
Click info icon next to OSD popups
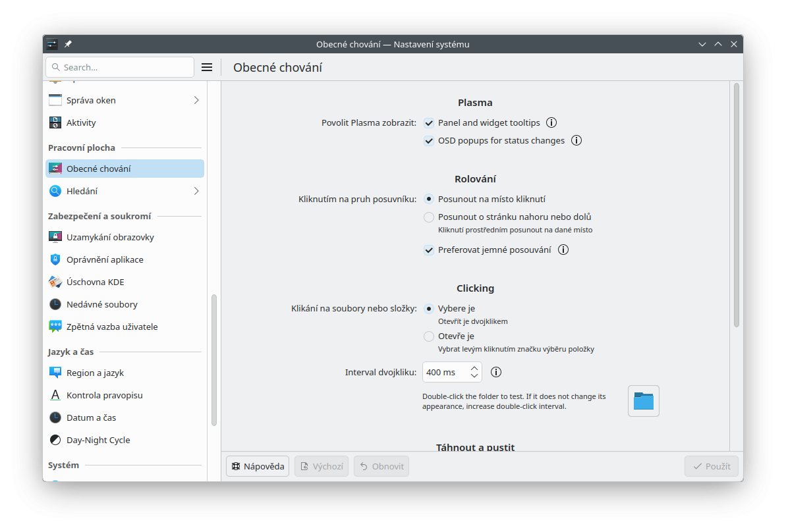click(x=576, y=140)
